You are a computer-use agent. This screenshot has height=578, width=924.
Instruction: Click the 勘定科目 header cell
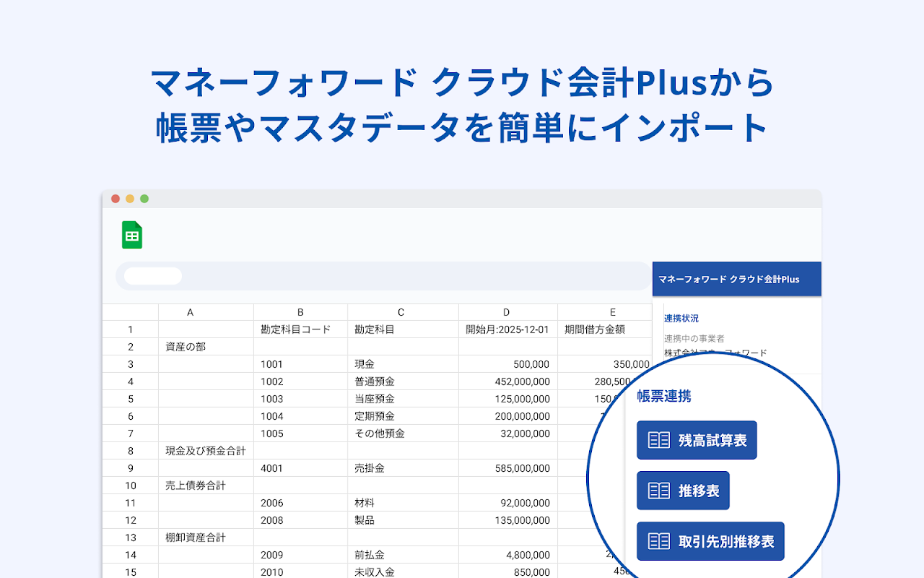tap(403, 329)
